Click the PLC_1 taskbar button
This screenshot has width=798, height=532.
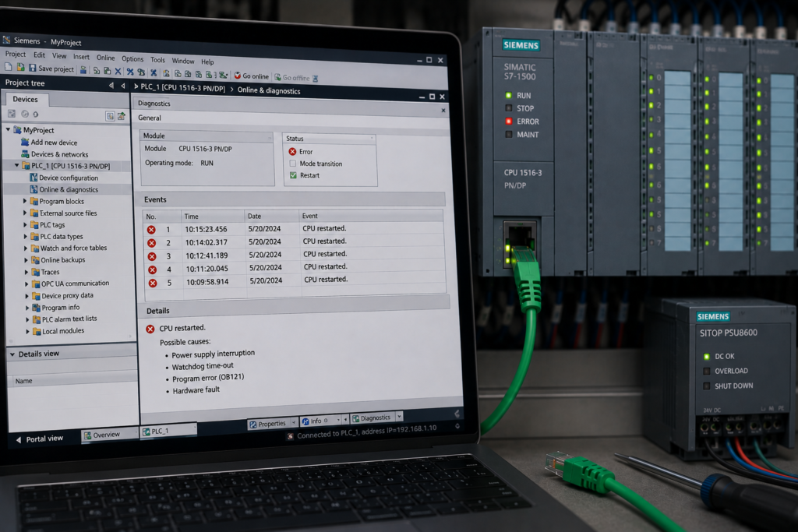pos(168,431)
